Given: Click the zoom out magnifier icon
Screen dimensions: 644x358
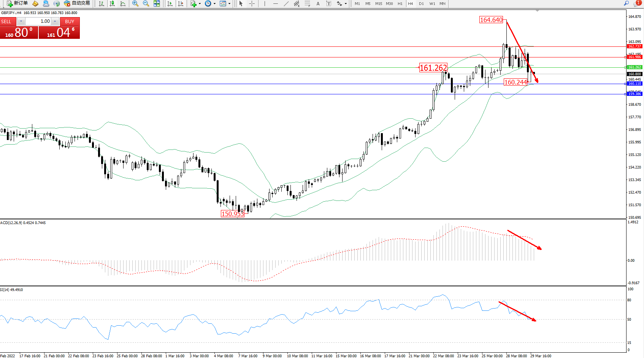Looking at the screenshot, I should point(146,3).
